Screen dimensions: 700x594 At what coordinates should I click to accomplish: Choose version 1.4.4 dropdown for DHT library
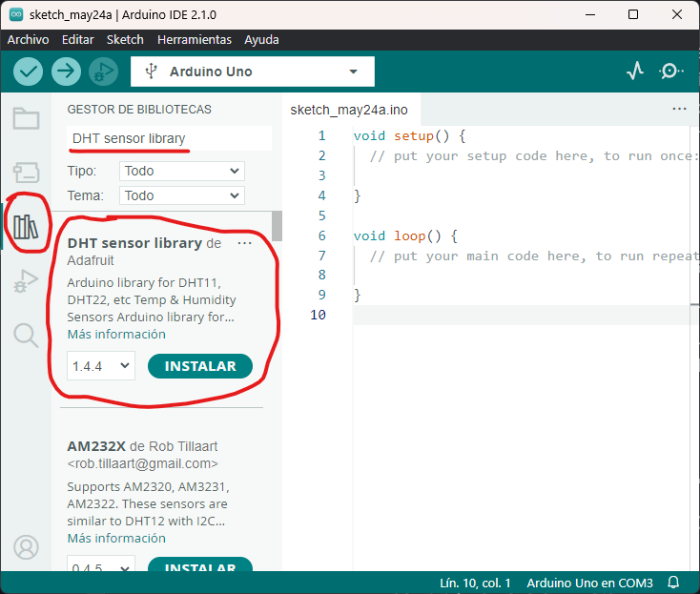pos(100,366)
